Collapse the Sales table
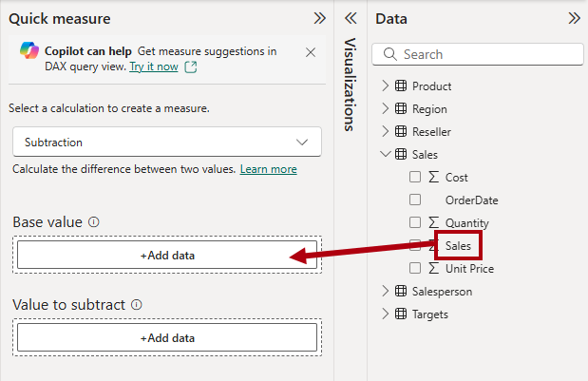Screen dimensions: 588x381 click(385, 154)
